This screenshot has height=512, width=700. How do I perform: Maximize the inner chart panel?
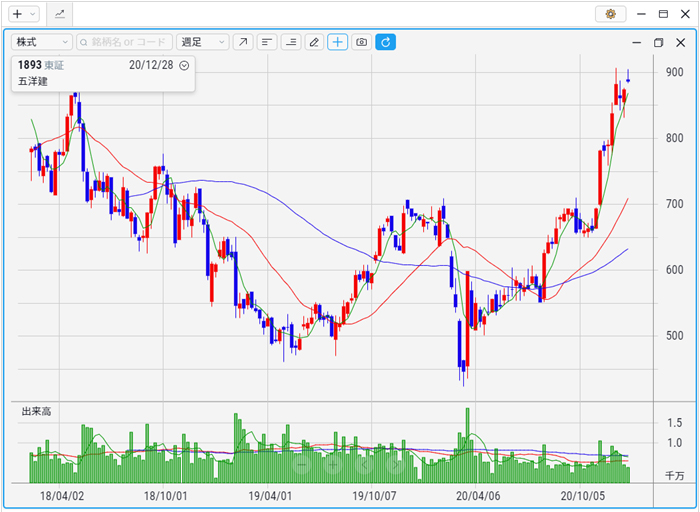click(658, 42)
